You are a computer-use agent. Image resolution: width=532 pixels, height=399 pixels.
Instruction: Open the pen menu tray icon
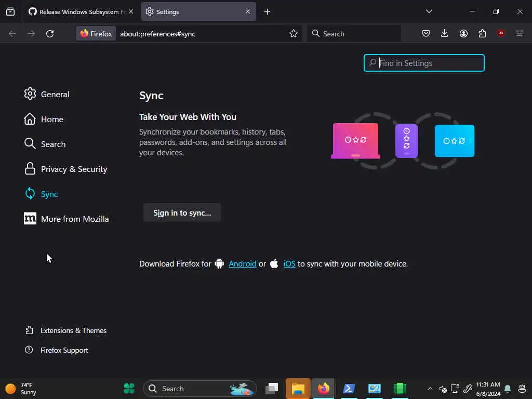pyautogui.click(x=468, y=389)
